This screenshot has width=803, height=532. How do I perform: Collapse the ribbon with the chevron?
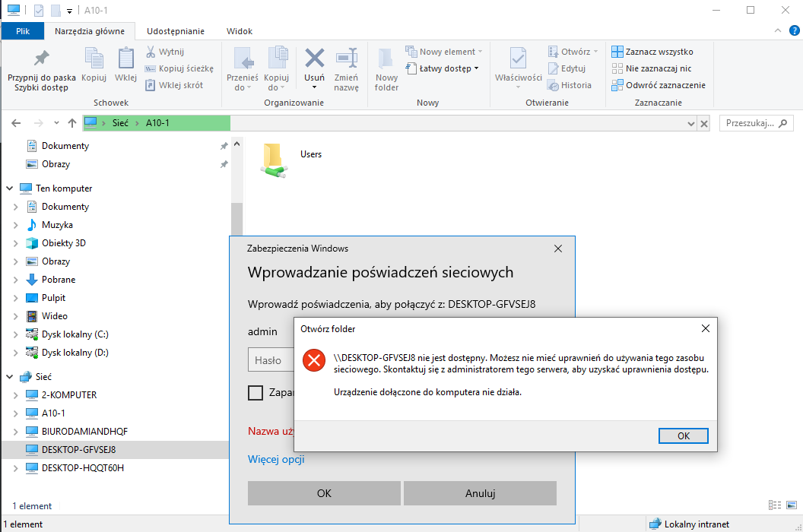[777, 30]
